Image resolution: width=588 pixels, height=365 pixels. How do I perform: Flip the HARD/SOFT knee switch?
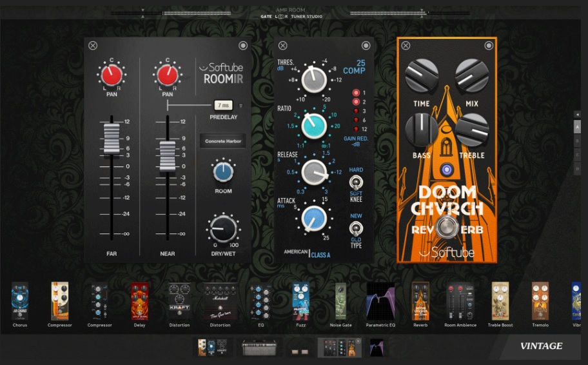coord(355,183)
